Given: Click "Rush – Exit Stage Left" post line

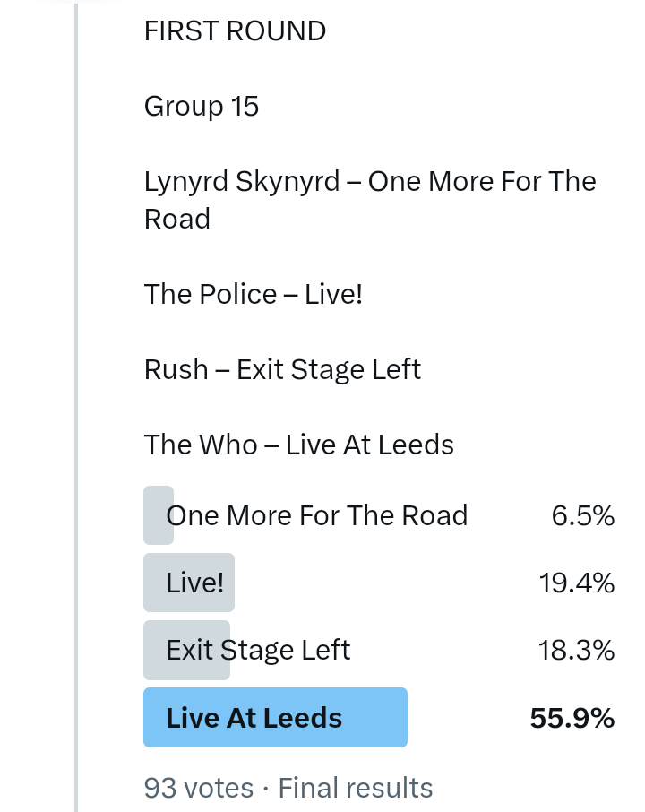Looking at the screenshot, I should pos(282,369).
